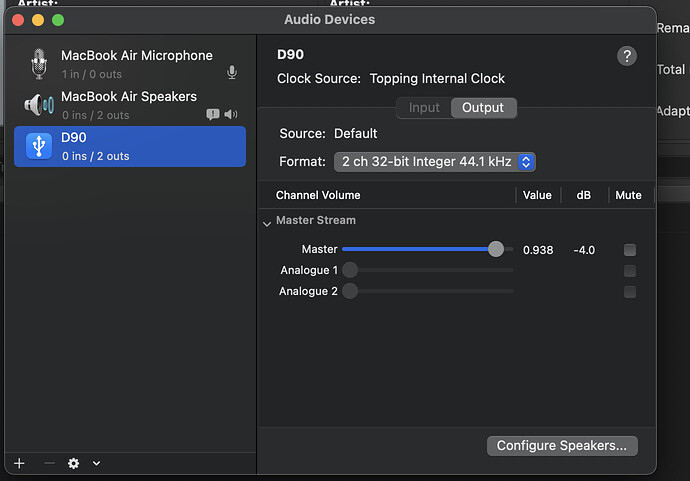Click the 'Mute' column header
Screen dimensions: 690x481
click(x=628, y=195)
